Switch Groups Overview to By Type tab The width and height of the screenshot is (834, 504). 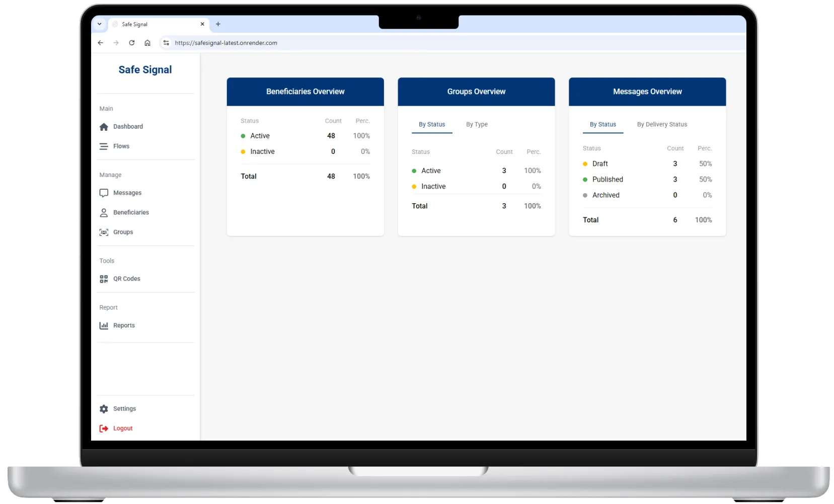click(477, 125)
